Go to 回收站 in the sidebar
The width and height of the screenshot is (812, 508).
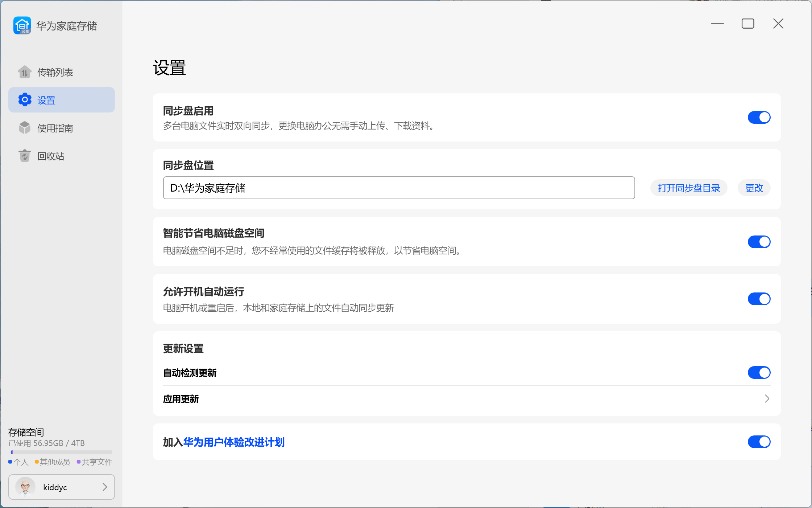point(62,156)
